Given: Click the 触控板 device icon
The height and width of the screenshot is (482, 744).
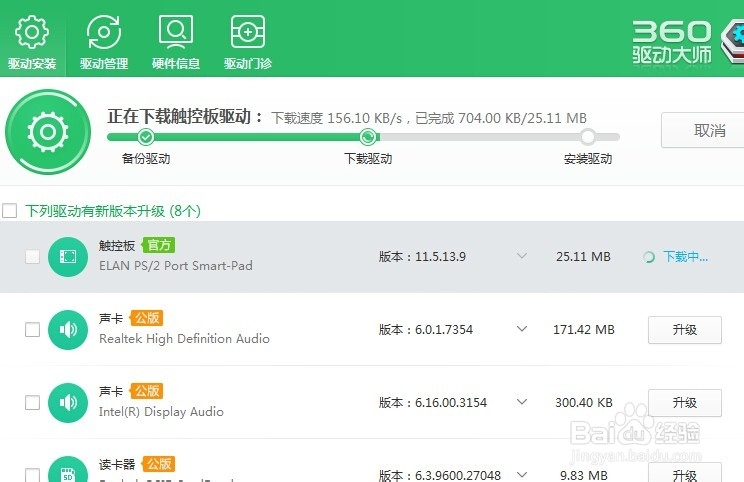Looking at the screenshot, I should pos(68,257).
